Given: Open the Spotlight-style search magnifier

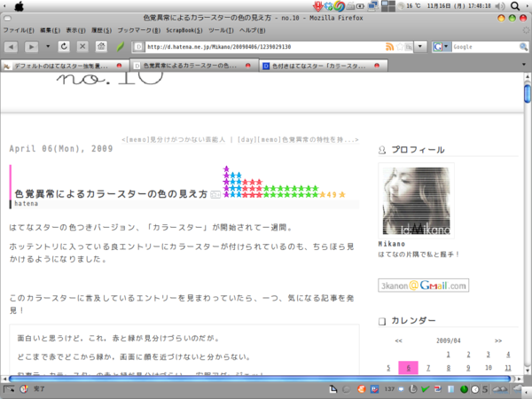Looking at the screenshot, I should (x=515, y=6).
